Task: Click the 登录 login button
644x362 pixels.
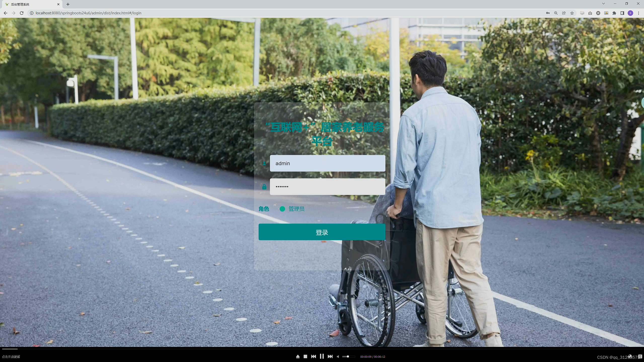Action: [322, 232]
